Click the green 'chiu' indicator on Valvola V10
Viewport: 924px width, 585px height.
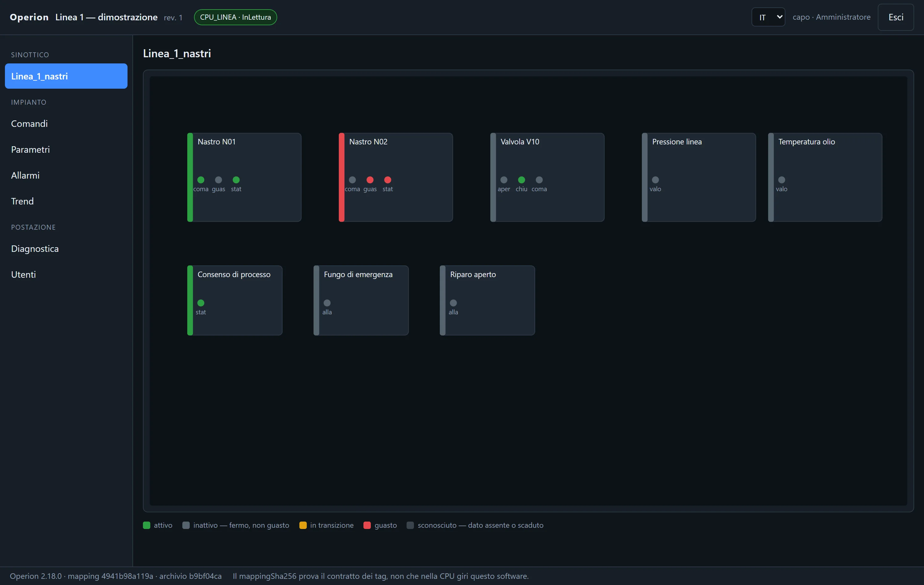coord(521,180)
